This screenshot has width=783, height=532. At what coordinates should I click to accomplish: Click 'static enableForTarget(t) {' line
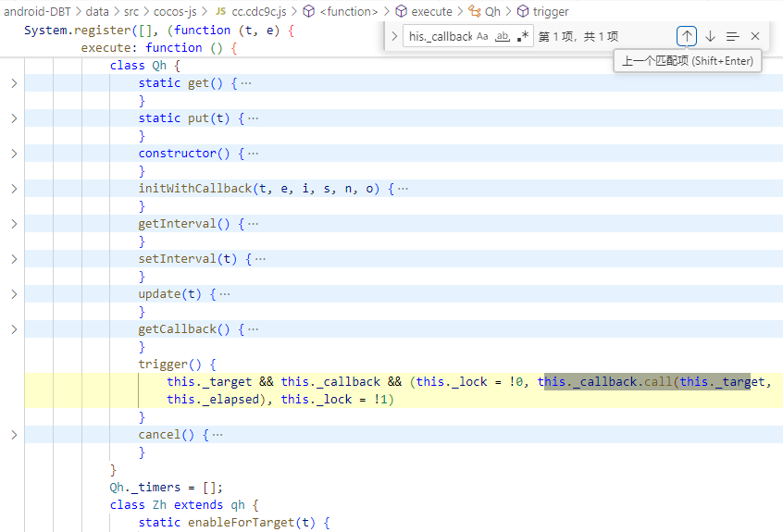pyautogui.click(x=234, y=523)
